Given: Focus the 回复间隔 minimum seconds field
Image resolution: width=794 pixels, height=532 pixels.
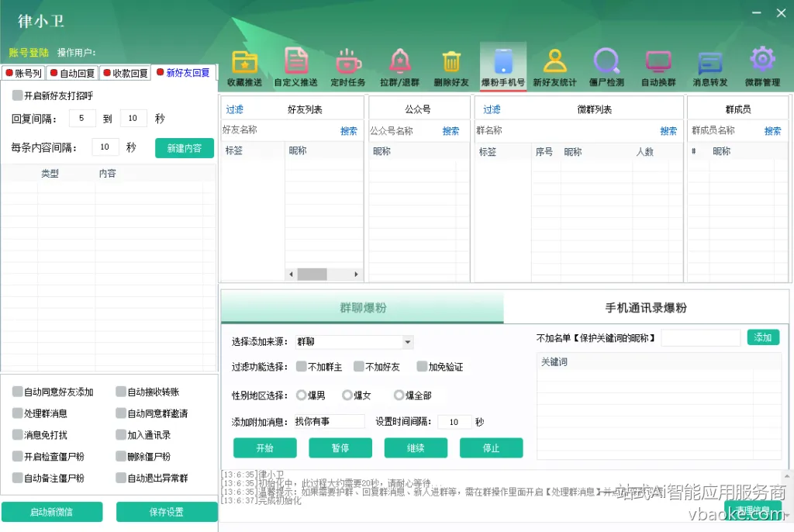Looking at the screenshot, I should (x=81, y=118).
